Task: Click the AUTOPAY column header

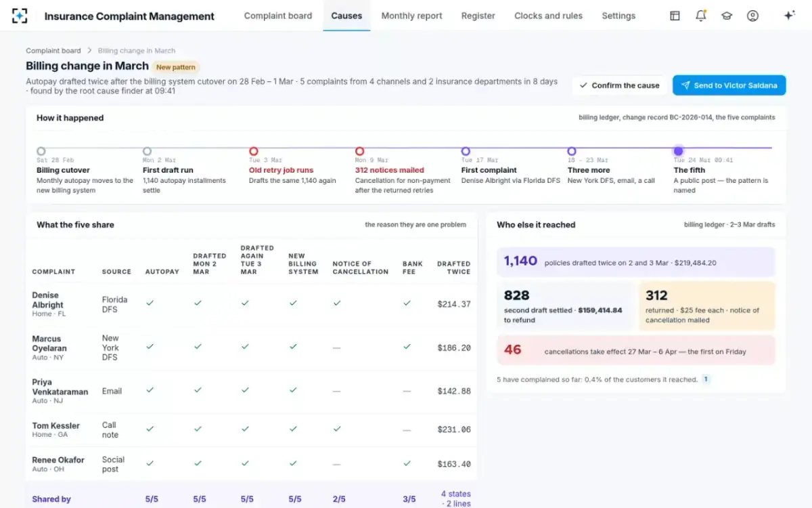Action: click(x=162, y=272)
